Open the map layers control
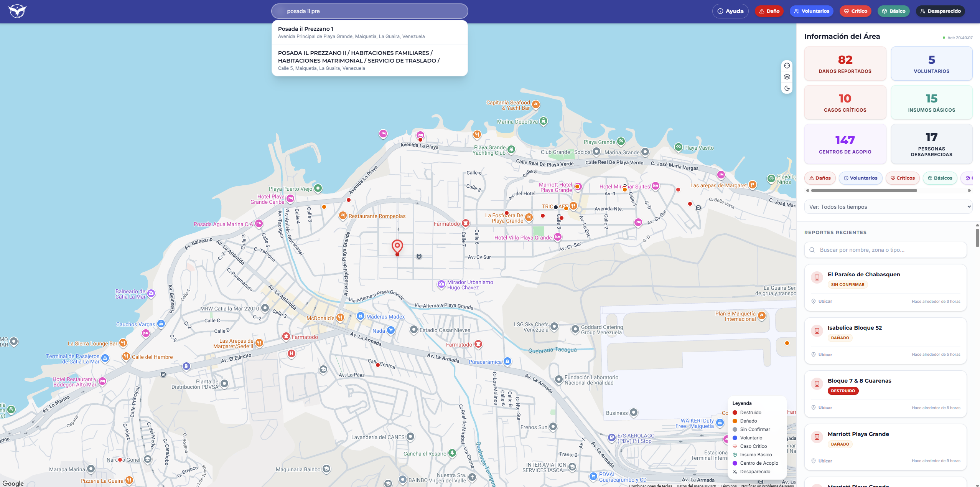 click(787, 77)
